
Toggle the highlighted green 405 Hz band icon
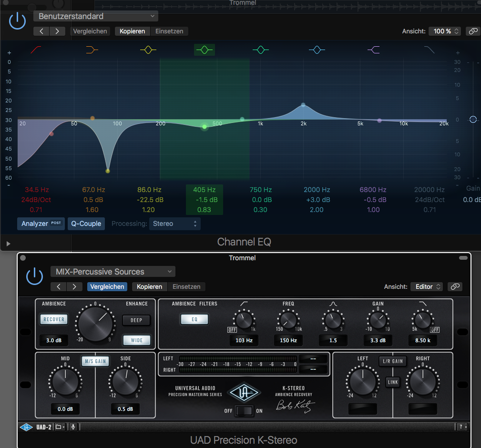point(205,50)
